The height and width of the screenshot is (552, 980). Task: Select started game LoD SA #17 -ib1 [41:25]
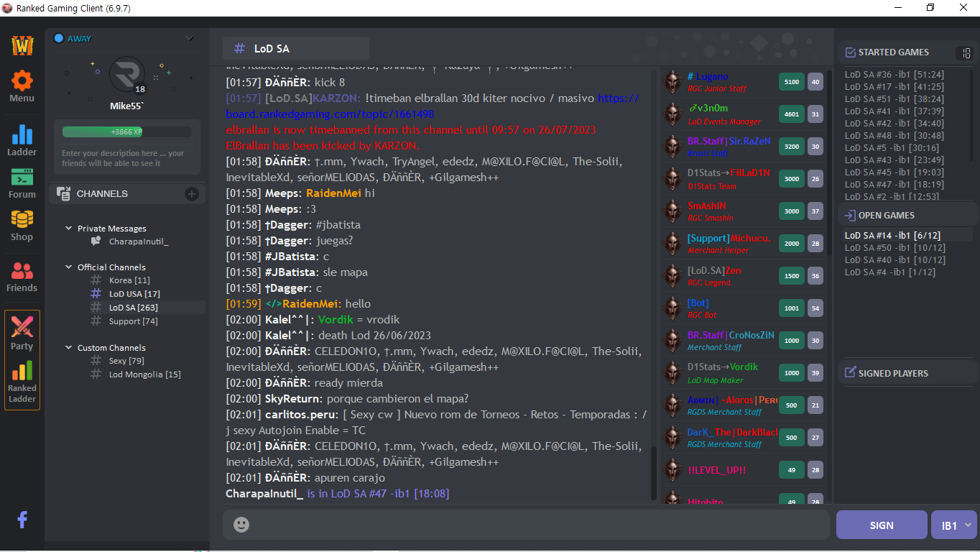coord(895,87)
